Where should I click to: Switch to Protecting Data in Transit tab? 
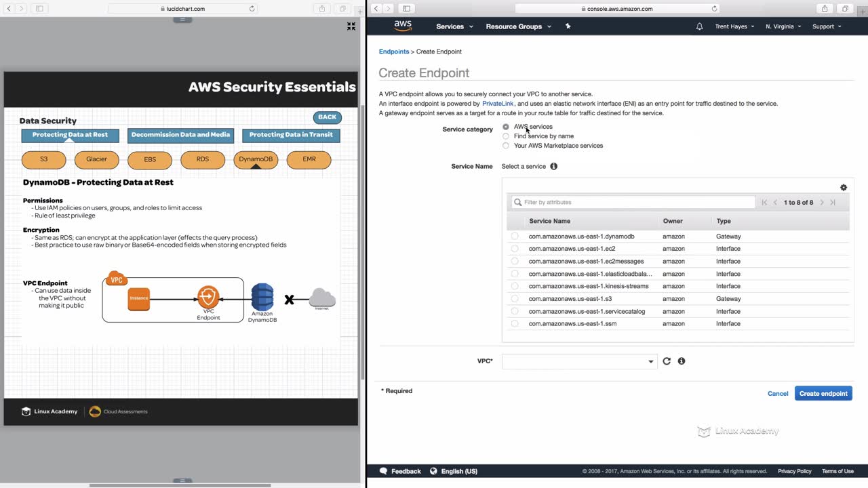click(291, 135)
